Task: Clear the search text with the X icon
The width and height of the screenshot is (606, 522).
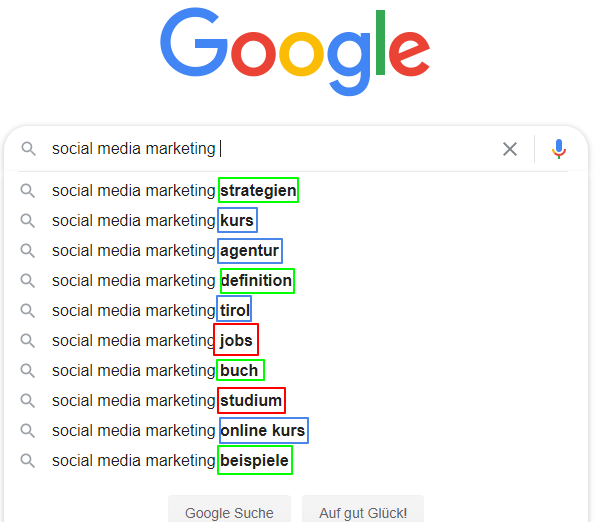Action: [x=510, y=149]
